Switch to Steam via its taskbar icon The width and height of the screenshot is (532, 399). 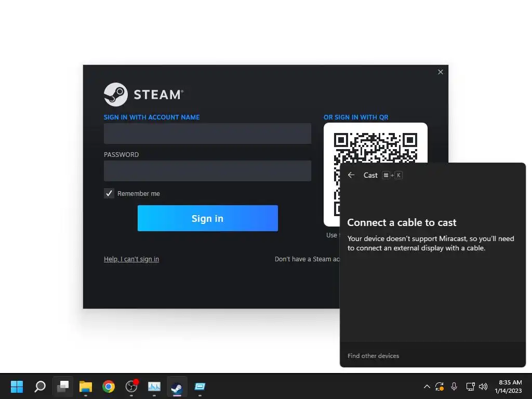[177, 387]
